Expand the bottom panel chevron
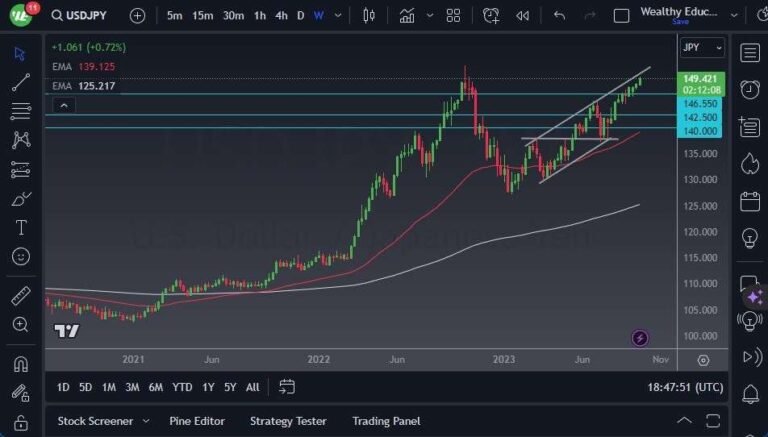Screen dimensions: 768x437 pyautogui.click(x=684, y=421)
